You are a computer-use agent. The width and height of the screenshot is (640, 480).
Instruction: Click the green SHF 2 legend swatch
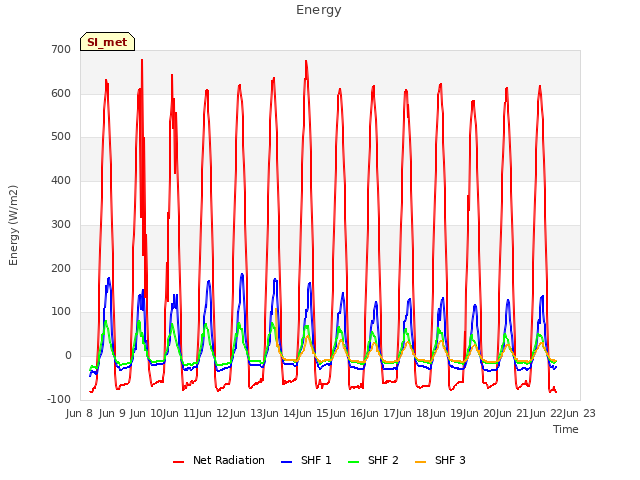[x=353, y=462]
